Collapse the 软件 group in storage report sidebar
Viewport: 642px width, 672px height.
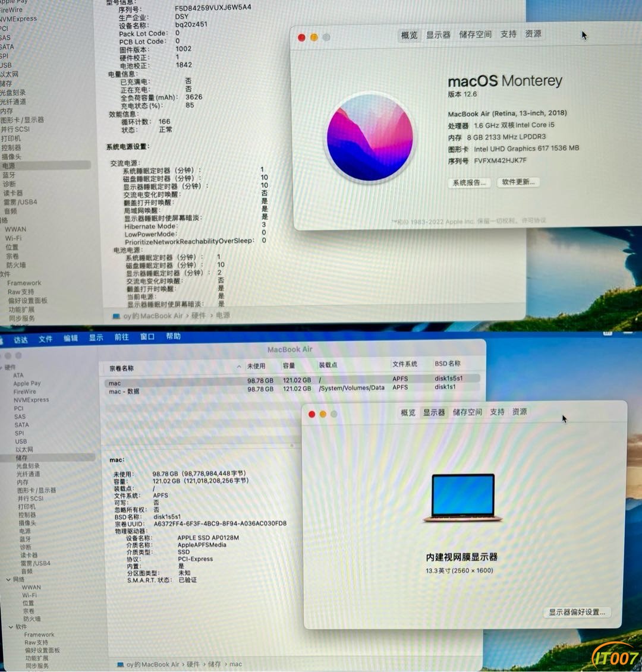point(11,627)
